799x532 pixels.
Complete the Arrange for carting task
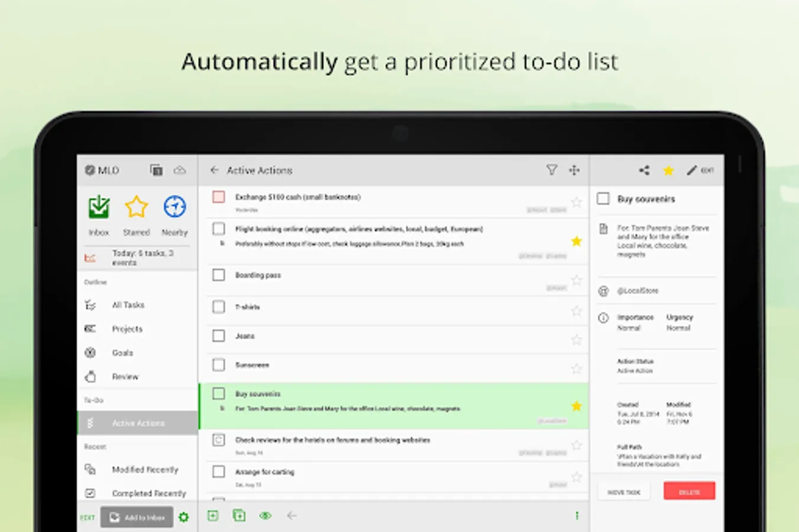219,472
